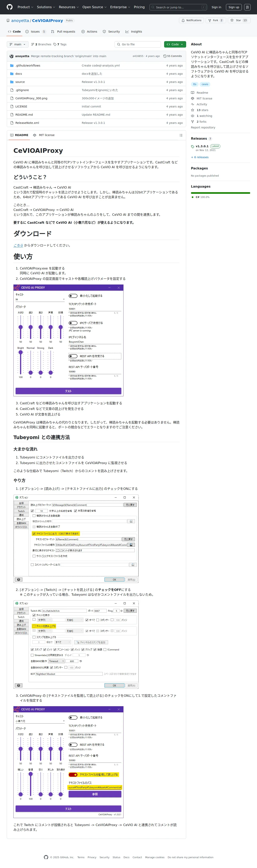Expand the Enterprise menu
The width and height of the screenshot is (257, 868).
[120, 7]
